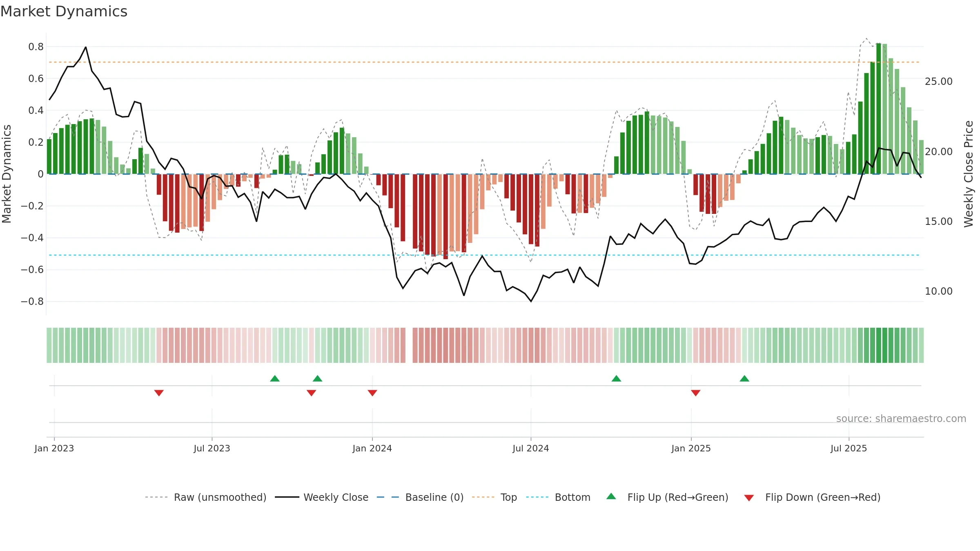The width and height of the screenshot is (980, 551).
Task: Click the 0.6 left axis tick label
Action: (x=36, y=79)
